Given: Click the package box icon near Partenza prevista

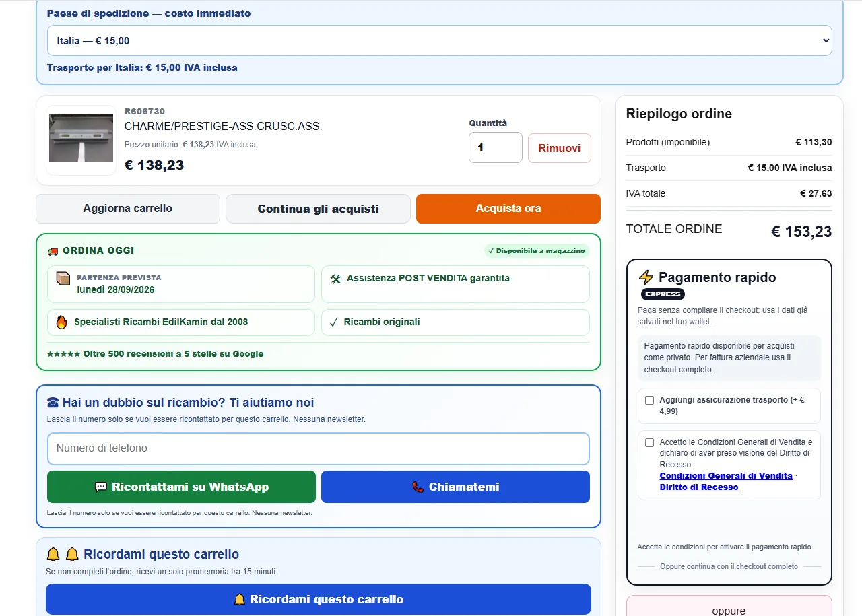Looking at the screenshot, I should coord(63,279).
